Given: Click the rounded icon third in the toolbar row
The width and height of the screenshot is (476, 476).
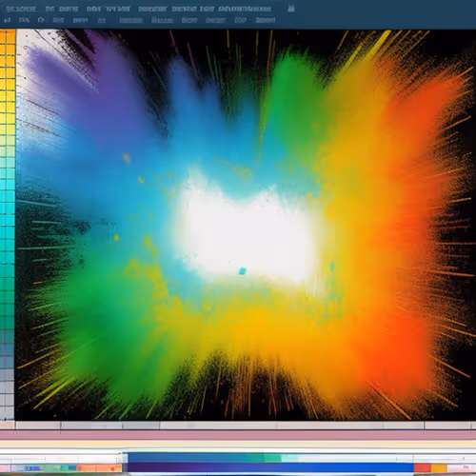Looking at the screenshot, I should click(x=41, y=20).
